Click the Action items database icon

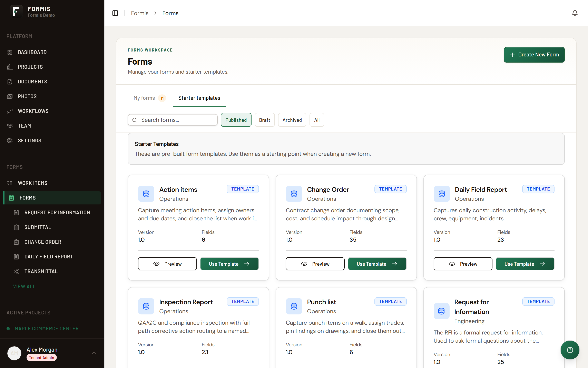[x=146, y=194]
